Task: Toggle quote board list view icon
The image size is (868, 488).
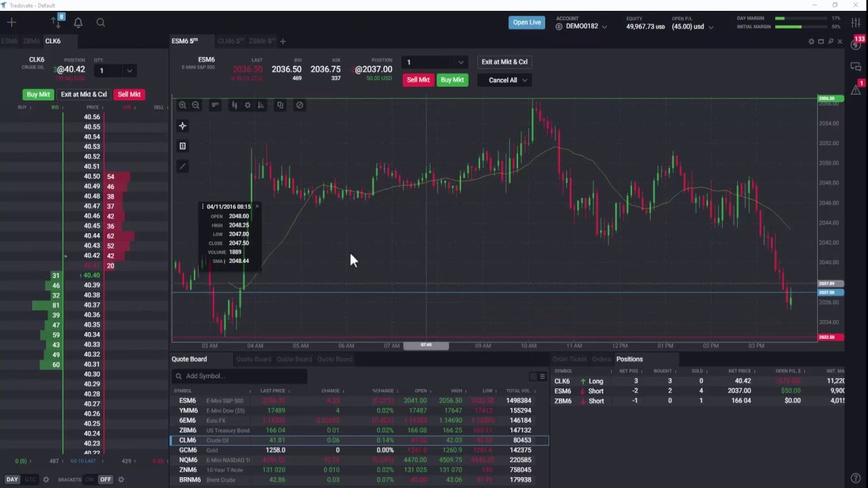Action: click(x=542, y=376)
